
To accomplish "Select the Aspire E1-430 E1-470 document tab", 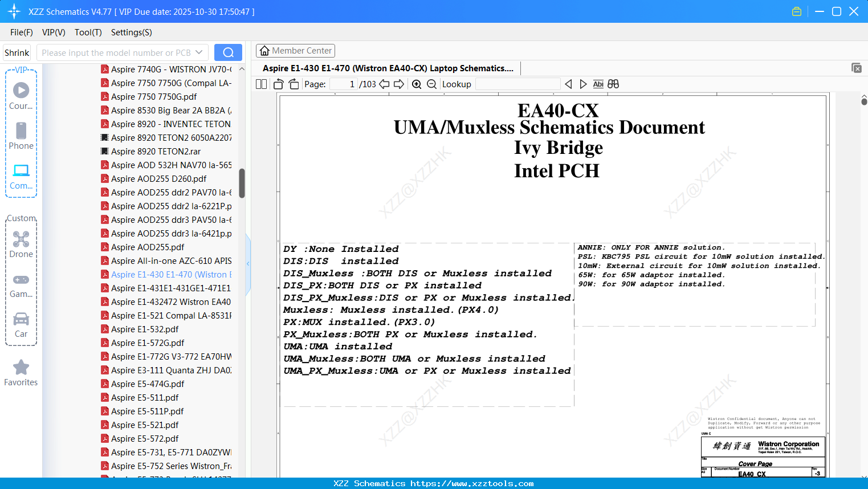I will [x=388, y=68].
